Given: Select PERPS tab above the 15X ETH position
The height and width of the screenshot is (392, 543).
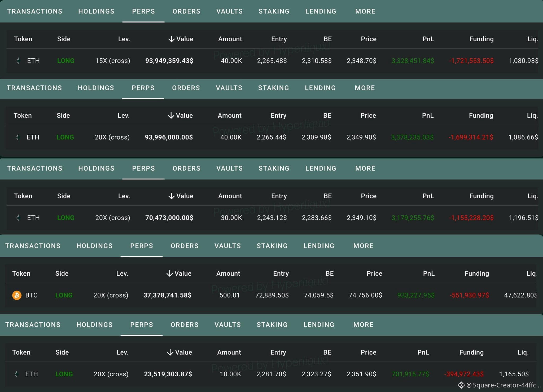Looking at the screenshot, I should [143, 11].
